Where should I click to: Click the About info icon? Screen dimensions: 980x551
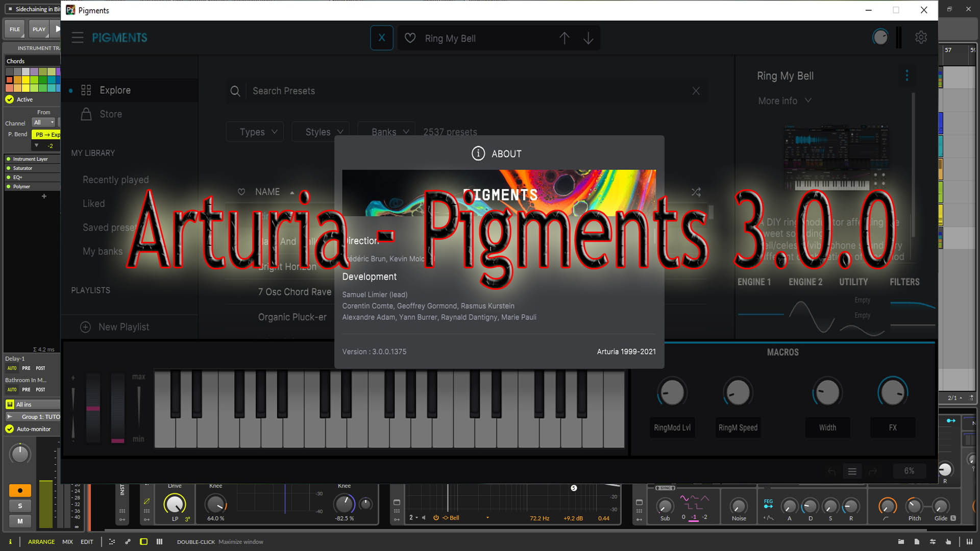click(478, 154)
